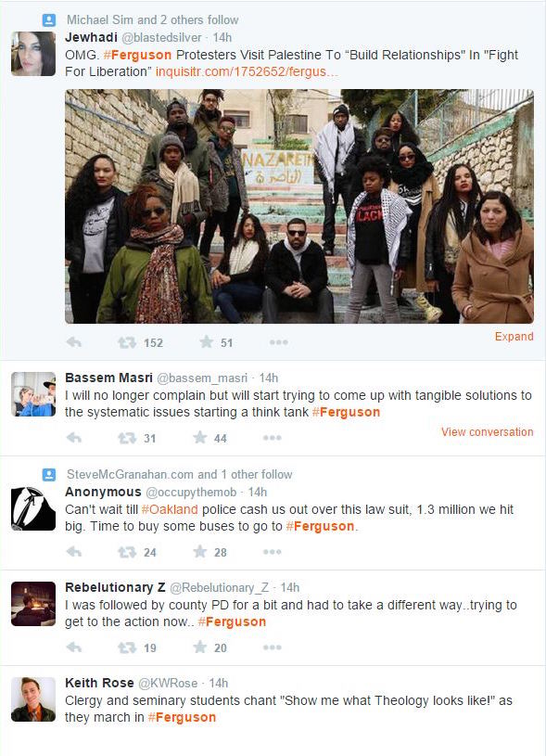Viewport: 546px width, 756px height.
Task: Open the inquisitr.com article link
Action: (247, 71)
